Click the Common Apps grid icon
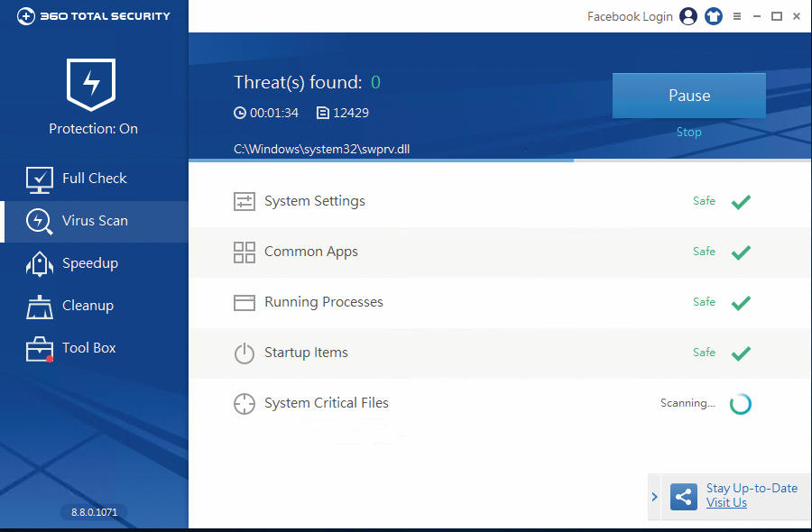This screenshot has height=532, width=812. [x=245, y=252]
